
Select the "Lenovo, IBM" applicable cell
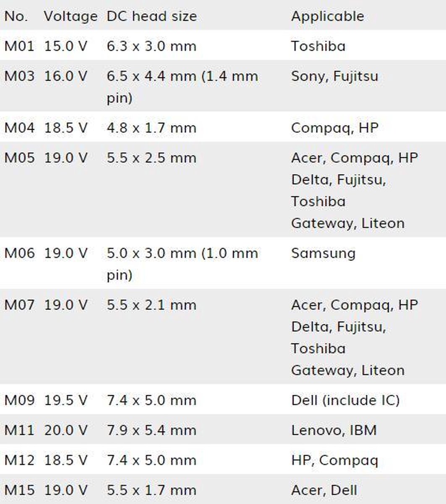pyautogui.click(x=334, y=430)
